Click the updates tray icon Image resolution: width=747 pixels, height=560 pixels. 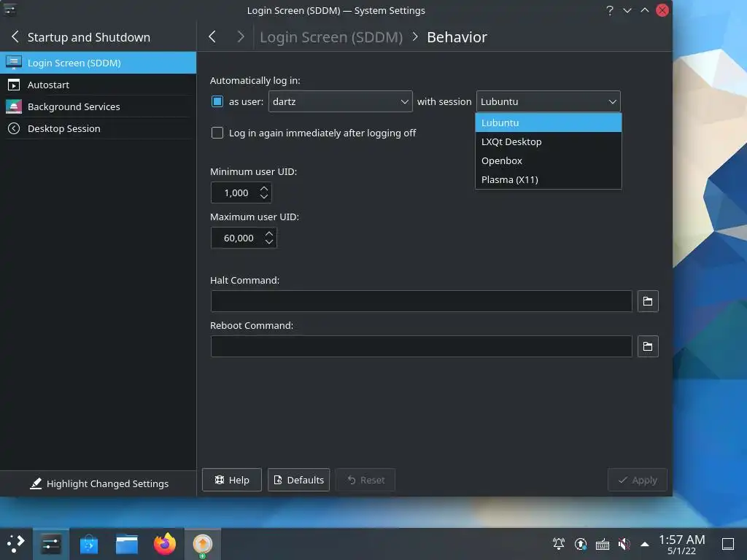pyautogui.click(x=581, y=544)
